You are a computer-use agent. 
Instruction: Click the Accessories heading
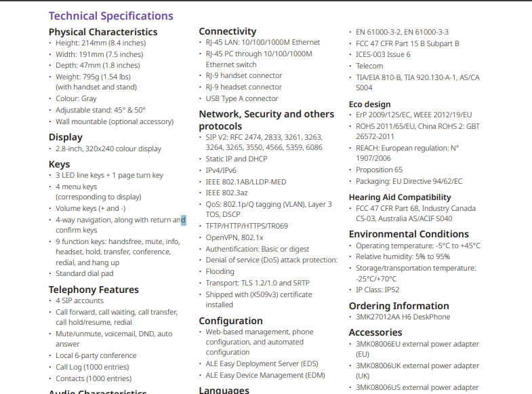point(375,332)
